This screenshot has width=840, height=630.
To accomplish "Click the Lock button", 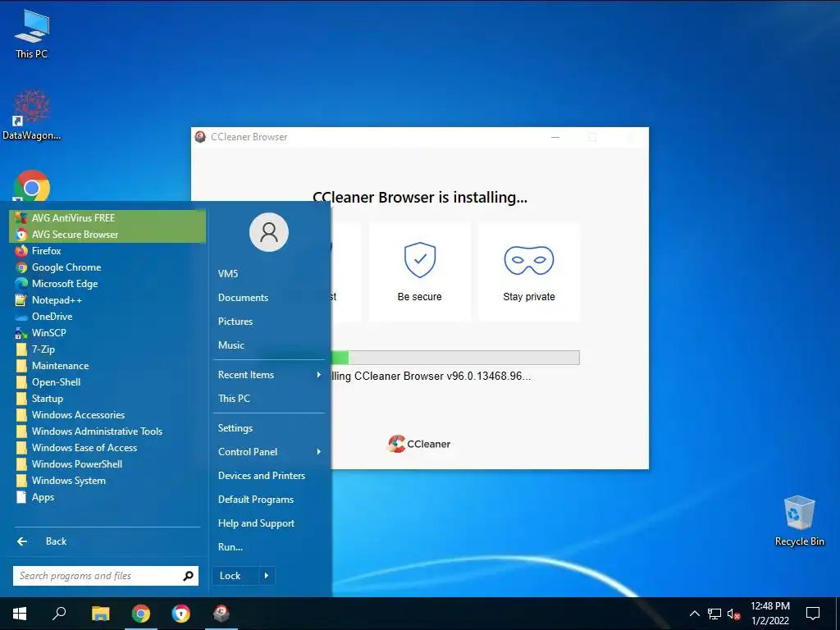I will [x=235, y=576].
